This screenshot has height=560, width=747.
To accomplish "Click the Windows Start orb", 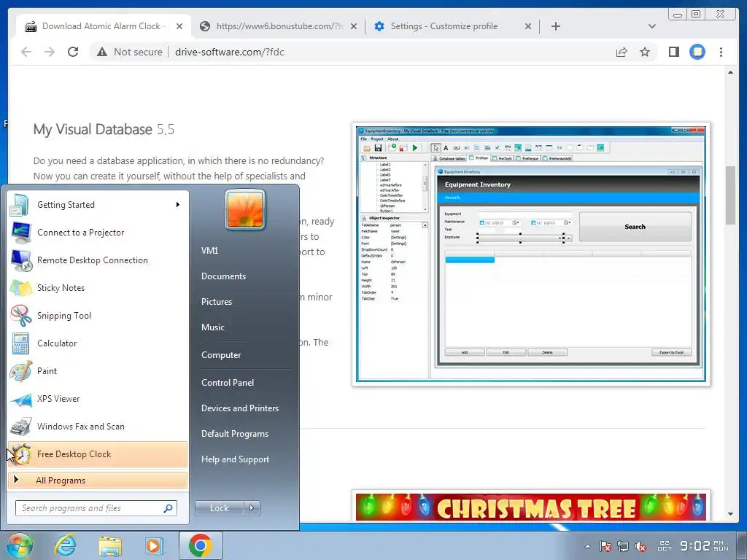I will coord(20,545).
